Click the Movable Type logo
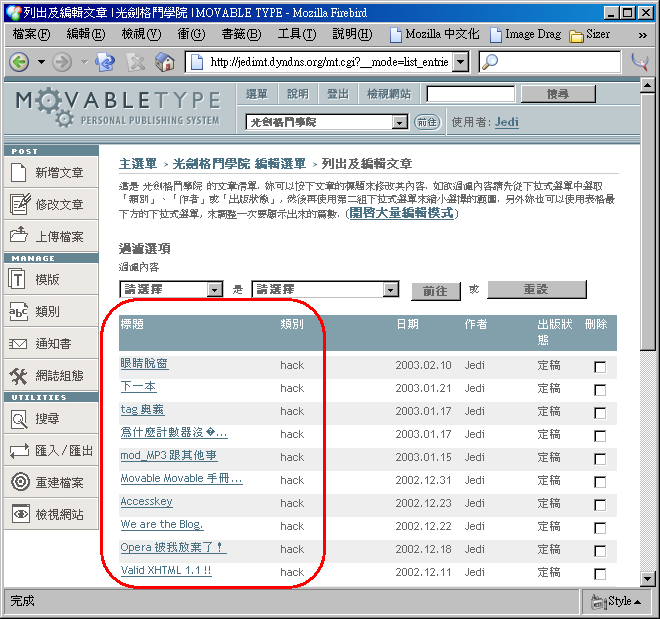 (x=119, y=107)
